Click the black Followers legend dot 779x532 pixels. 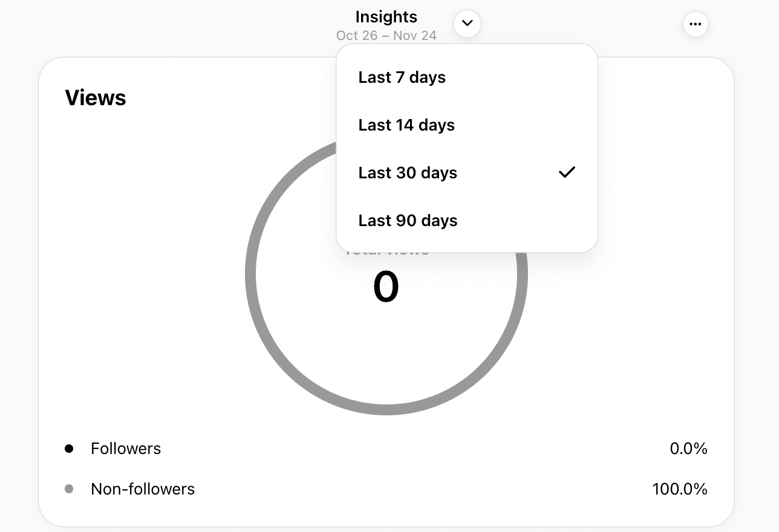[x=70, y=448]
